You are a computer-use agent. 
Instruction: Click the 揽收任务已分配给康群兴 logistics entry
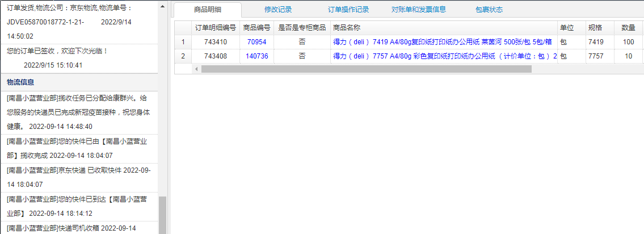coord(79,112)
